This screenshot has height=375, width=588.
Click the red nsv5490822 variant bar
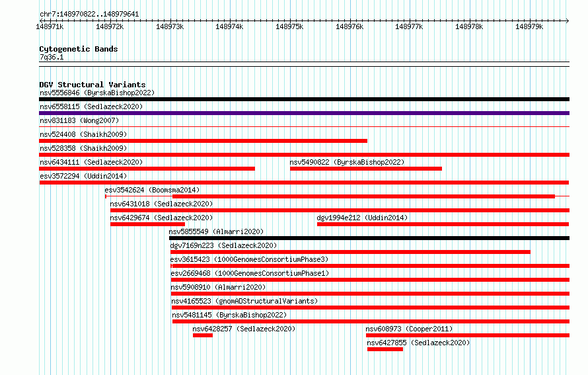point(366,169)
